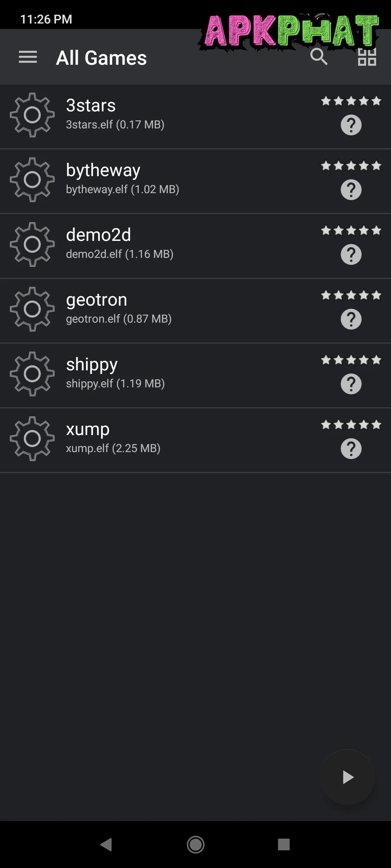Select the 3stars game entry
391x868 pixels.
click(x=91, y=106)
